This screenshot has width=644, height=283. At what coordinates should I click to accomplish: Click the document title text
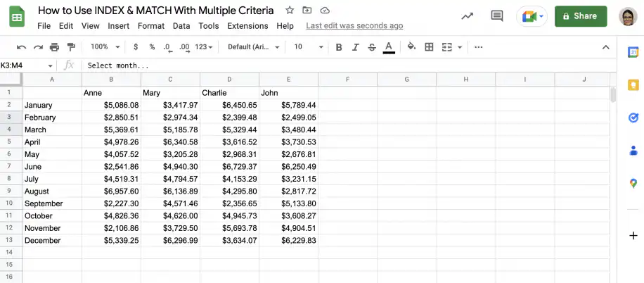click(x=155, y=11)
